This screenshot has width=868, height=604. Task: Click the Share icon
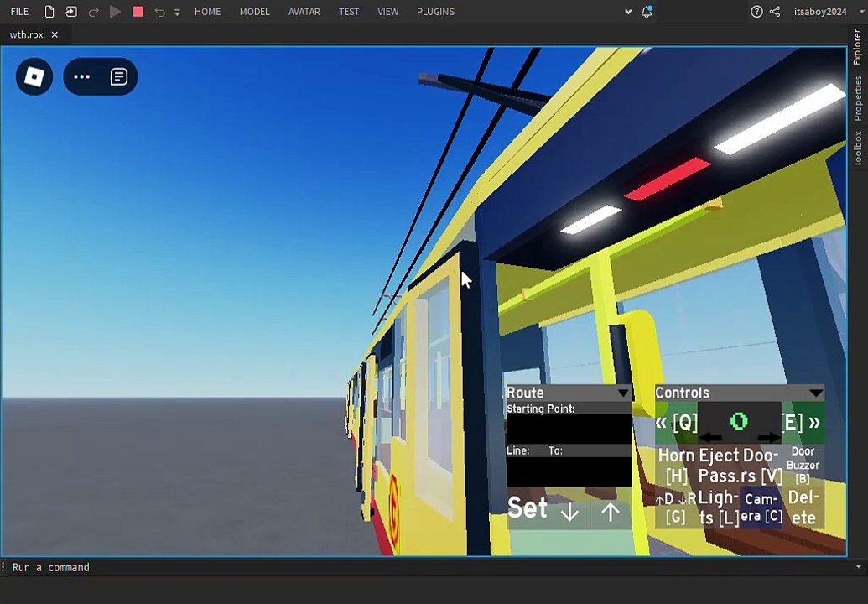tap(775, 12)
